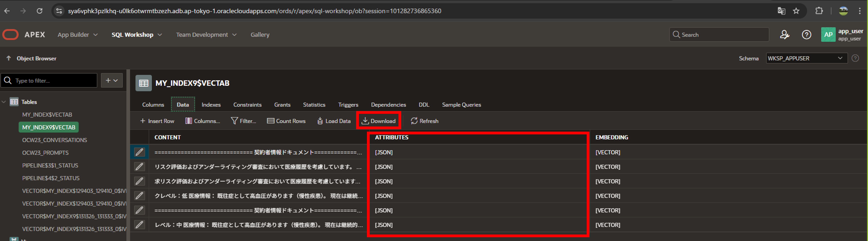The image size is (868, 241).
Task: Click the Type to filter field
Action: [x=54, y=80]
